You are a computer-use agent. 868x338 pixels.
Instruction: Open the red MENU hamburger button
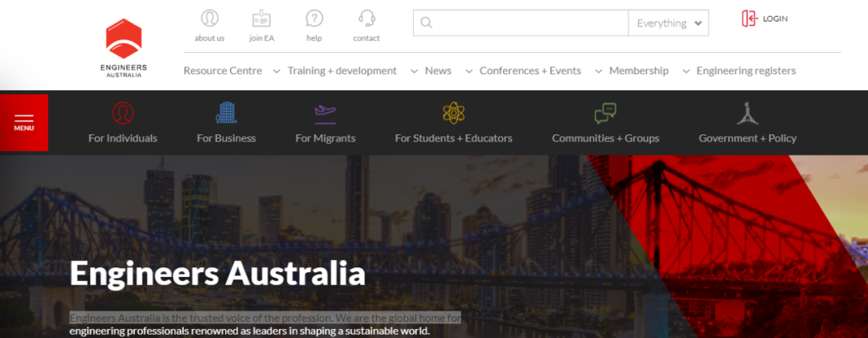pos(24,122)
